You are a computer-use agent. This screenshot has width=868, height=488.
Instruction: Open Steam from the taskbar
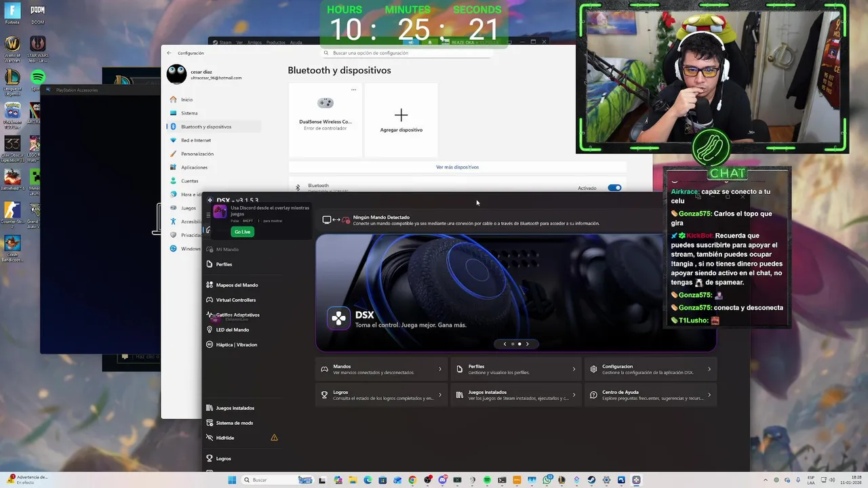pyautogui.click(x=591, y=480)
